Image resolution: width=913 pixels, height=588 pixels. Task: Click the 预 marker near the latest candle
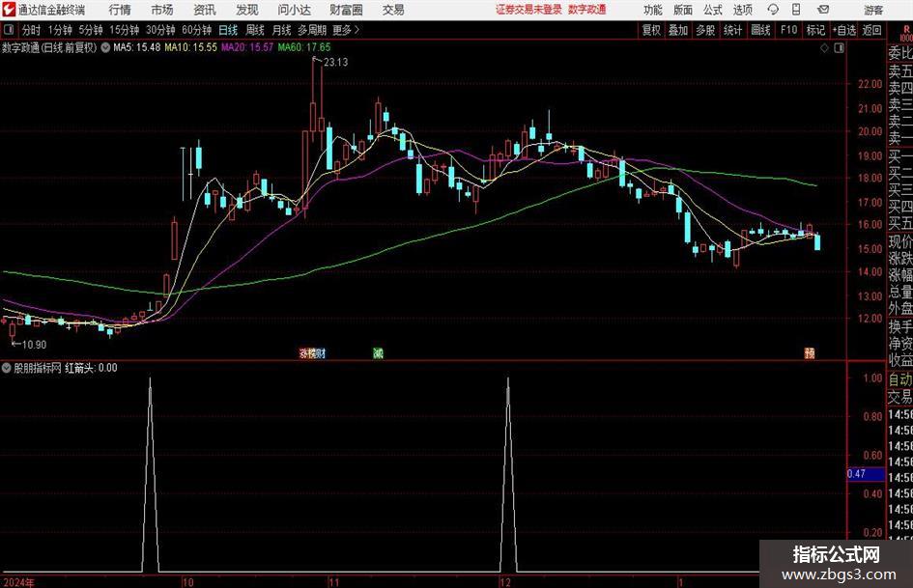(x=810, y=352)
